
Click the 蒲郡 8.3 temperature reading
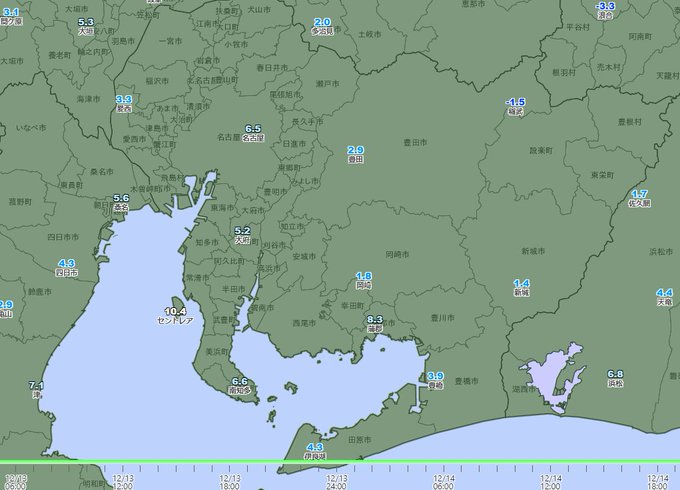[x=375, y=320]
